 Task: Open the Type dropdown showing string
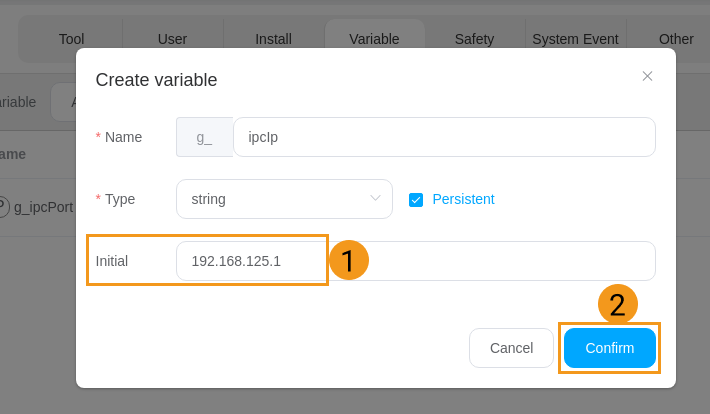click(x=283, y=199)
